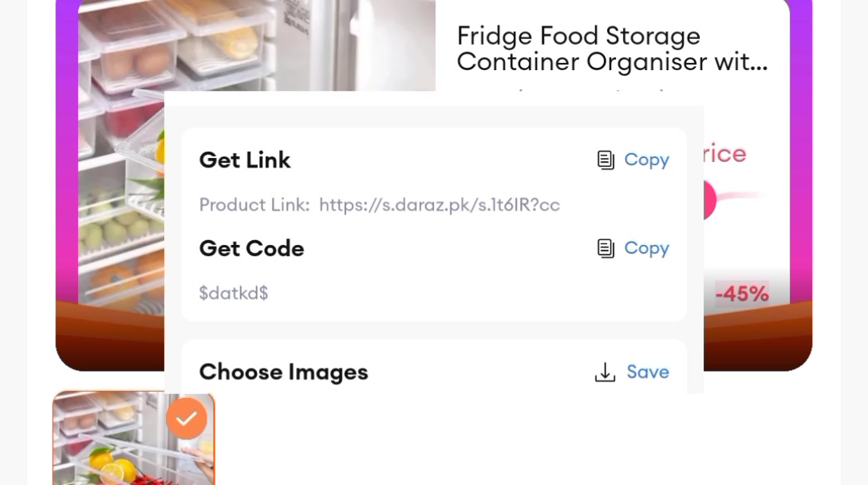Viewport: 868px width, 485px height.
Task: Open the s.daraz.pk product link
Action: click(440, 205)
